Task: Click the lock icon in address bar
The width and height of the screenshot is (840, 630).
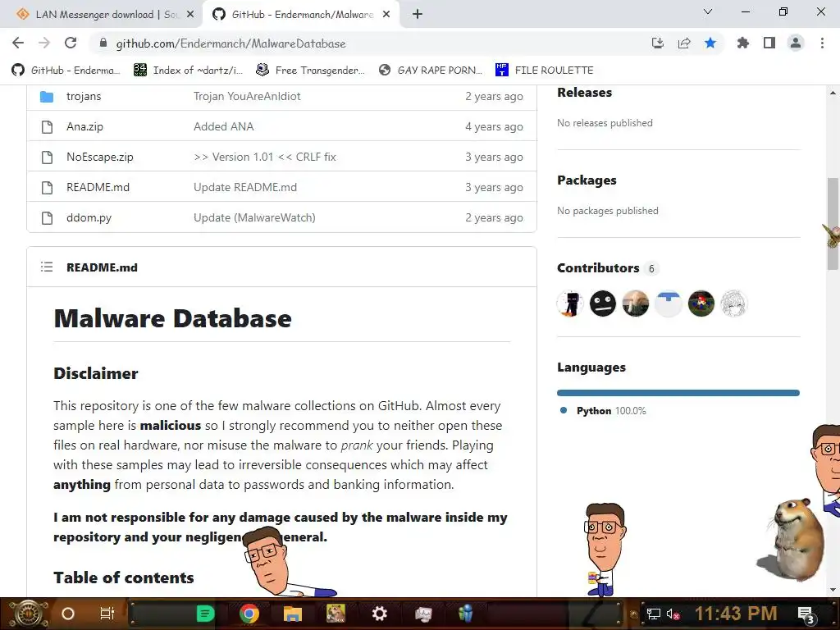Action: [103, 43]
